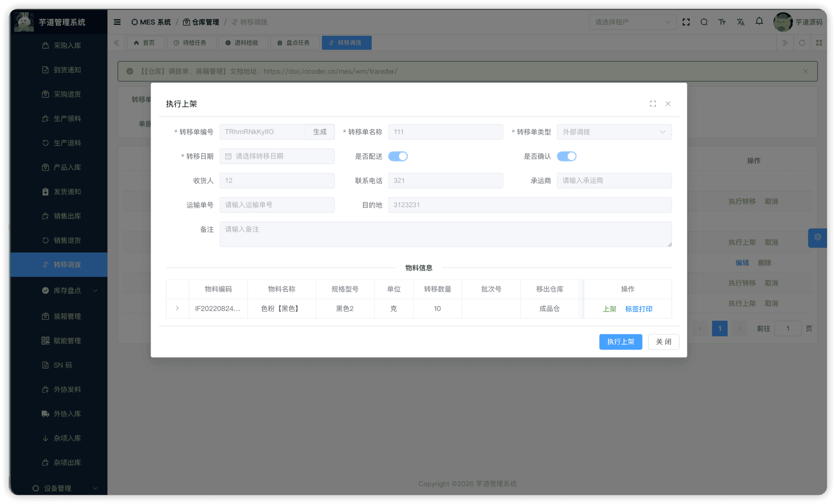Toggle the 是否确认 switch
836x504 pixels.
566,156
